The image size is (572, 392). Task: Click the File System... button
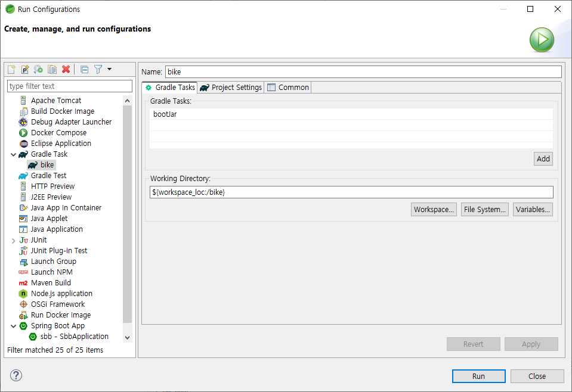[x=485, y=210]
